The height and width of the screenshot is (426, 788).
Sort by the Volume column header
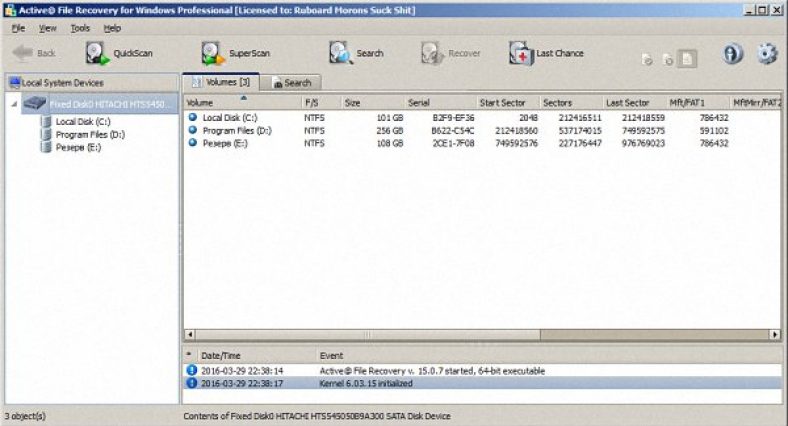(243, 102)
